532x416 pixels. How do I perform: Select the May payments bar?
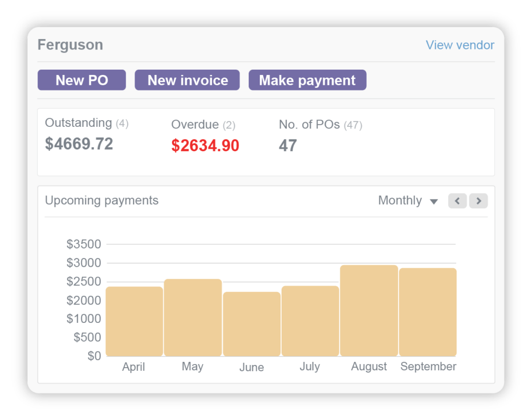click(193, 318)
